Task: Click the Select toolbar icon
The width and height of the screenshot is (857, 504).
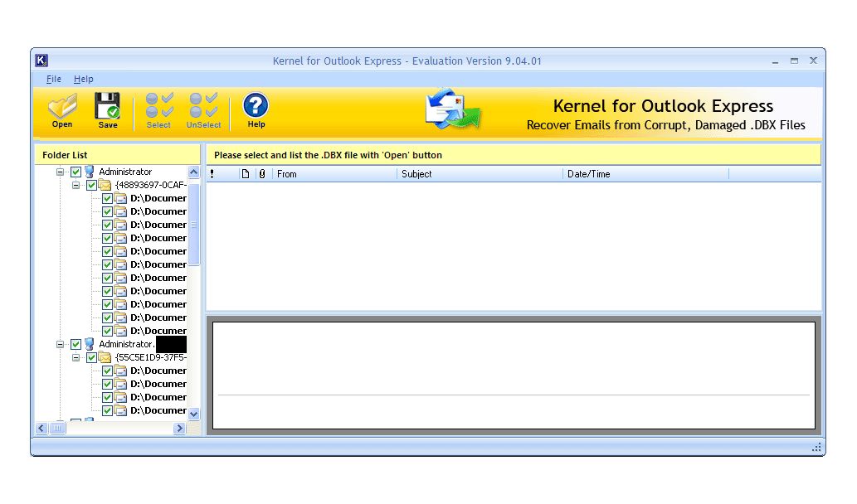Action: [158, 109]
